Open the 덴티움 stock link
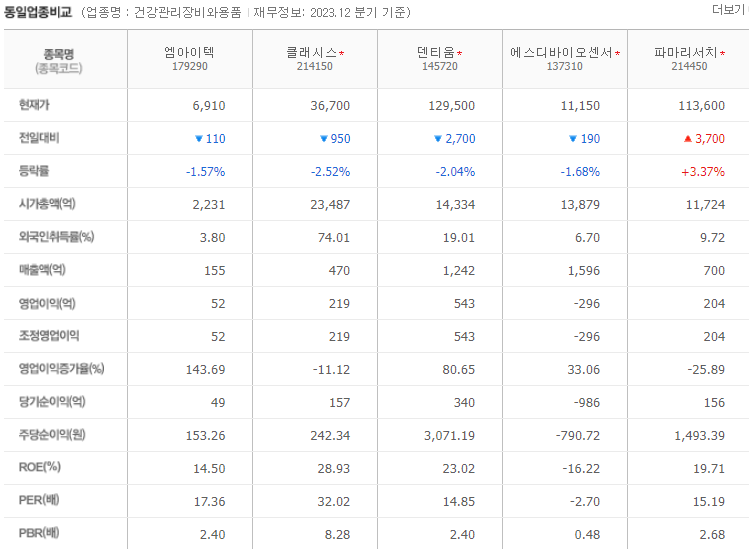This screenshot has width=749, height=549. tap(436, 52)
